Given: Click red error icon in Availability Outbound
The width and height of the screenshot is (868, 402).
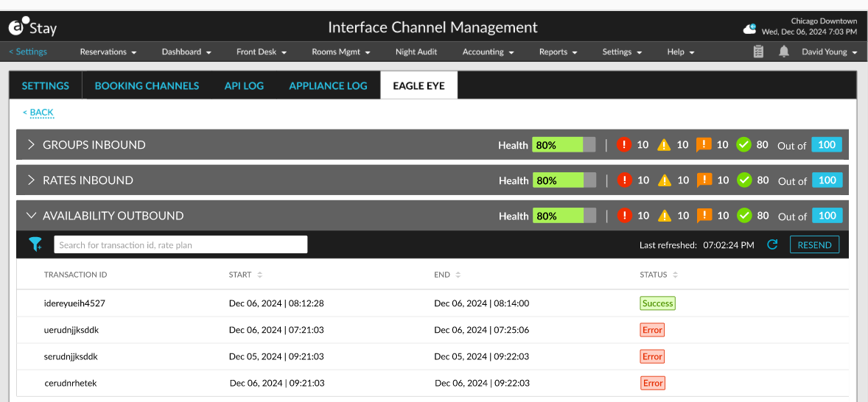Looking at the screenshot, I should pos(624,216).
